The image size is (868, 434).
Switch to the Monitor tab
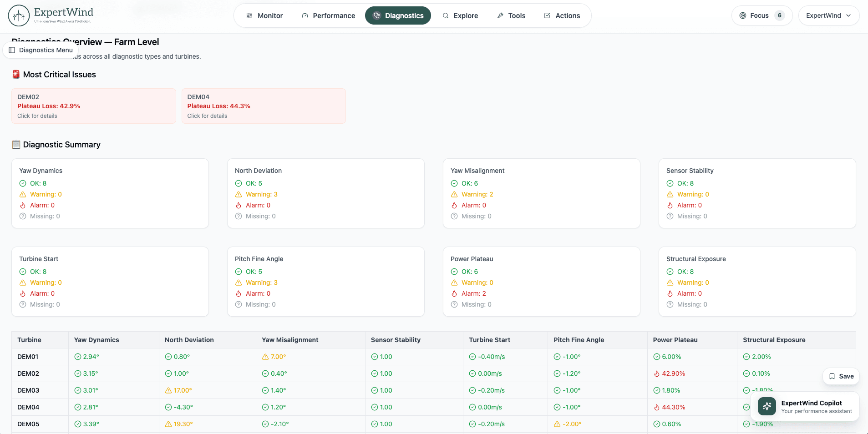[x=264, y=15]
